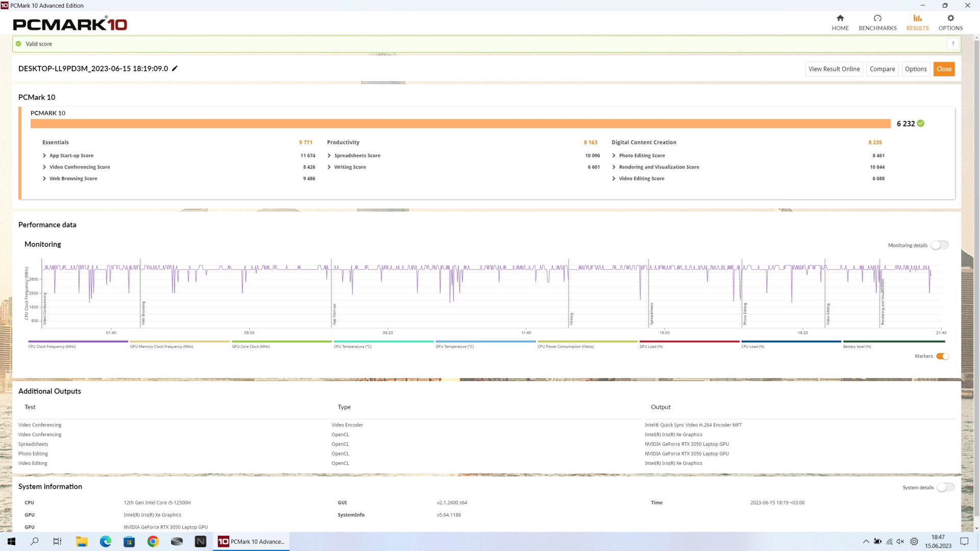Click the orange Close button
The height and width of the screenshot is (551, 980).
[x=944, y=69]
